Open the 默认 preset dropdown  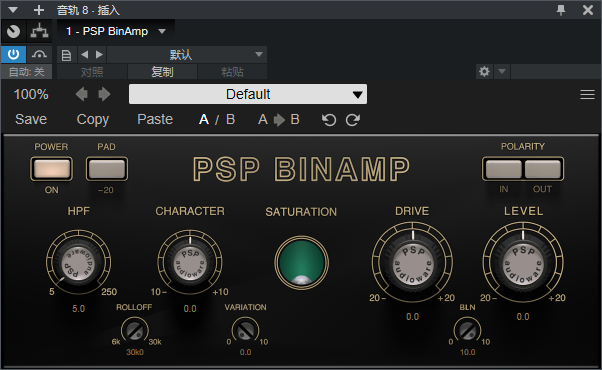pos(187,55)
